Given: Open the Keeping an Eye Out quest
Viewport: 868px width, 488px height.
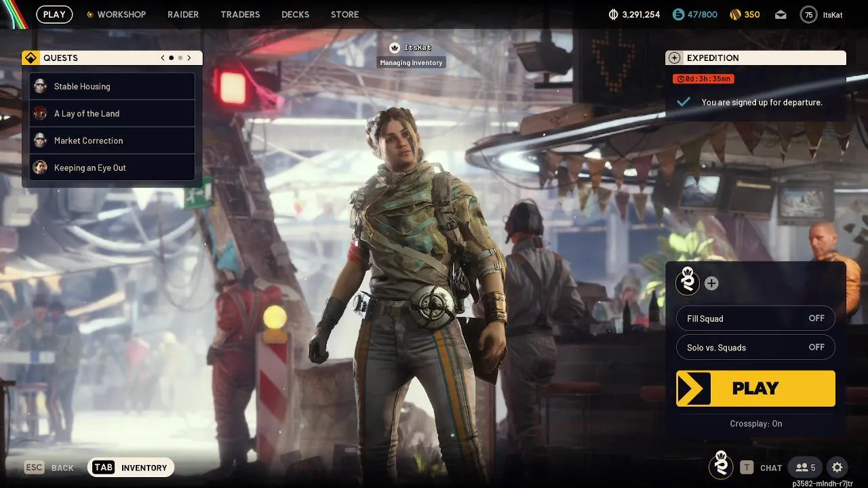Looking at the screenshot, I should [x=113, y=167].
